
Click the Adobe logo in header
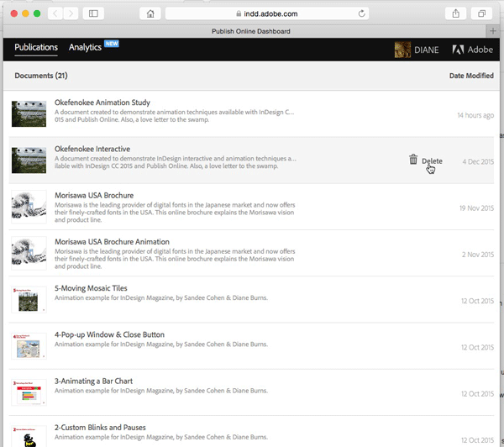click(472, 50)
